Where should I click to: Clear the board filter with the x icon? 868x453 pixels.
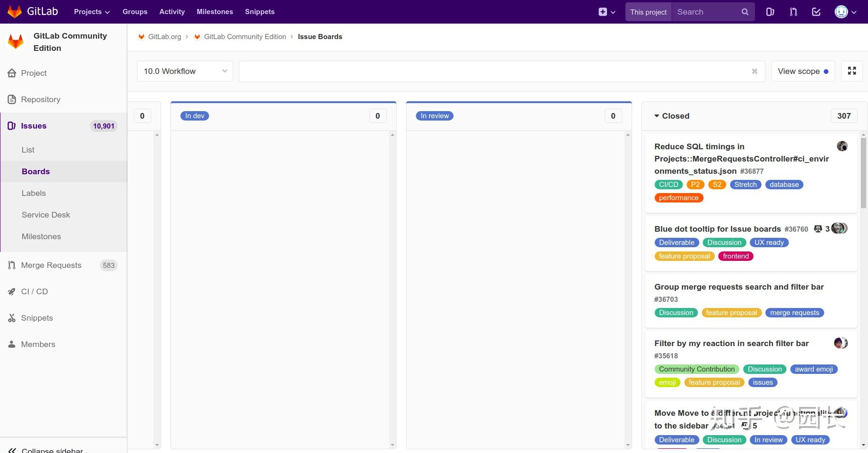(754, 71)
